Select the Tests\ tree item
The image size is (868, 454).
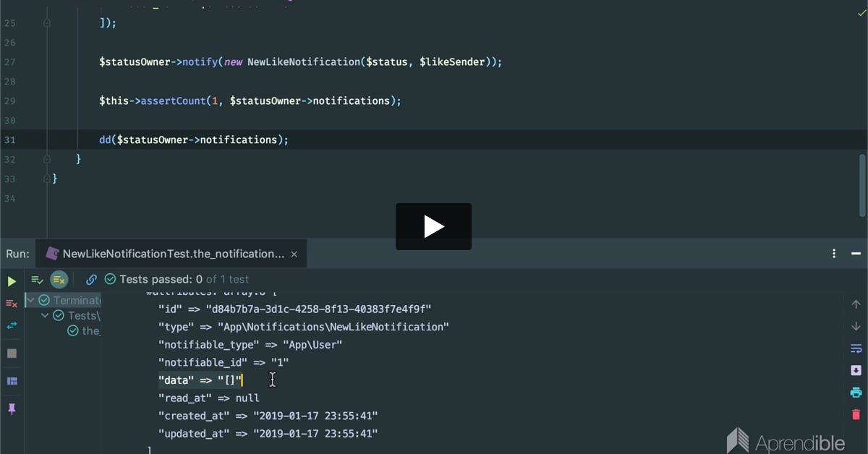pos(77,315)
